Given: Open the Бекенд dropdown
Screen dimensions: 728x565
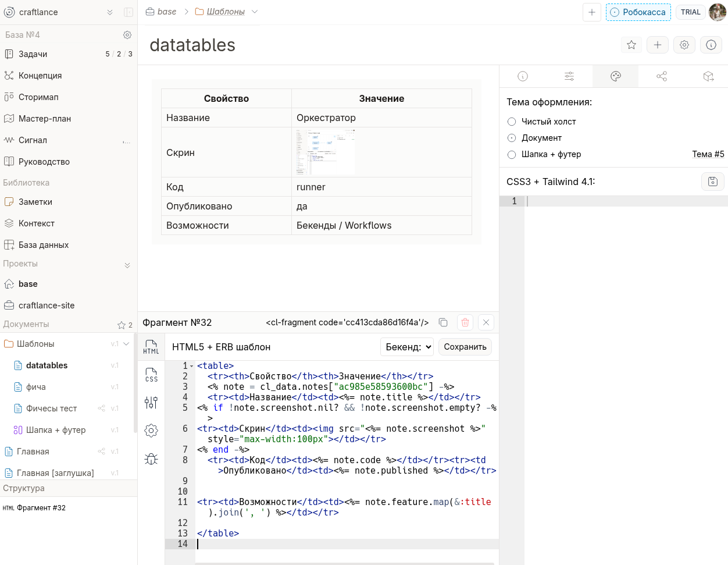Looking at the screenshot, I should click(x=408, y=347).
